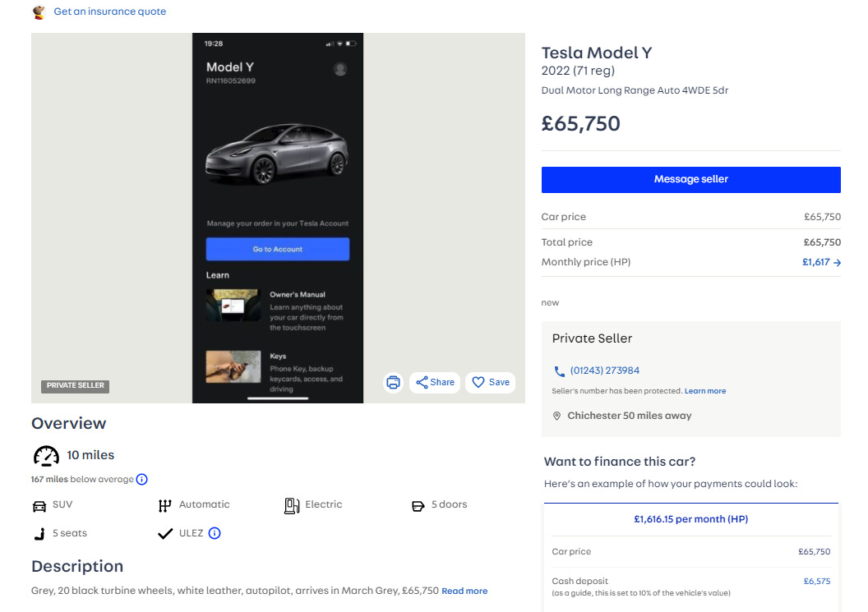Screen dimensions: 868x612
Task: Open the Get an insurance quote link
Action: click(x=109, y=12)
